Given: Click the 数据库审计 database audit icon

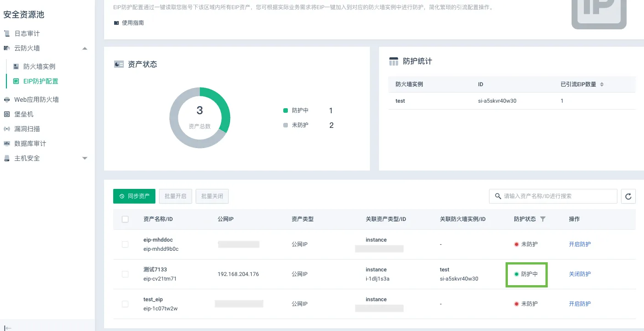Looking at the screenshot, I should (7, 143).
